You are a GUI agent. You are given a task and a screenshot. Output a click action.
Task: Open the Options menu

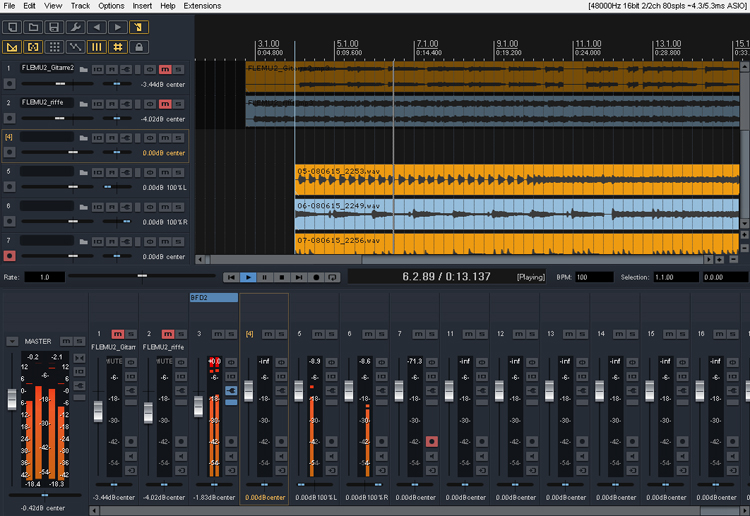[x=111, y=6]
